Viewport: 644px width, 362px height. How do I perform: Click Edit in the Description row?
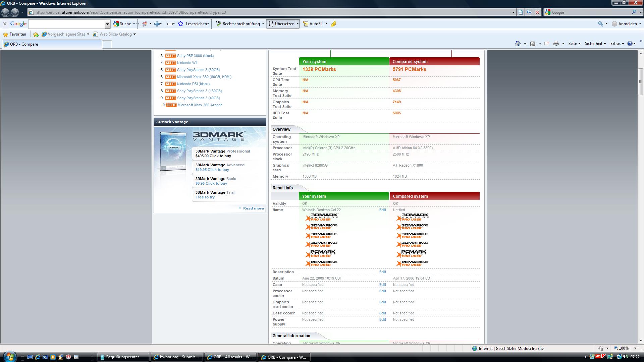point(383,272)
